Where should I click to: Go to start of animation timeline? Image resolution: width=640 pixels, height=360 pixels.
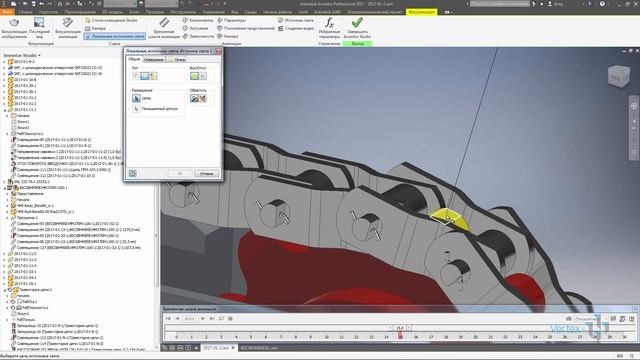[168, 318]
